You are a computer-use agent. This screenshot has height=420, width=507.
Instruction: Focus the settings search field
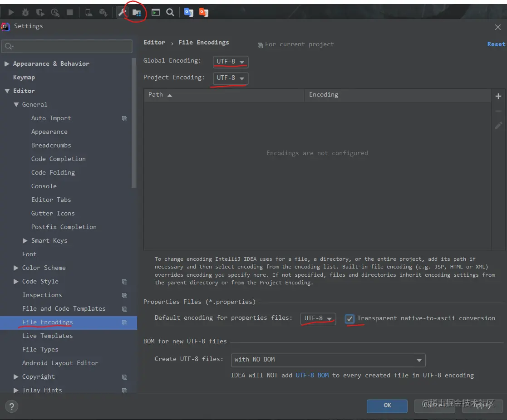tap(67, 46)
